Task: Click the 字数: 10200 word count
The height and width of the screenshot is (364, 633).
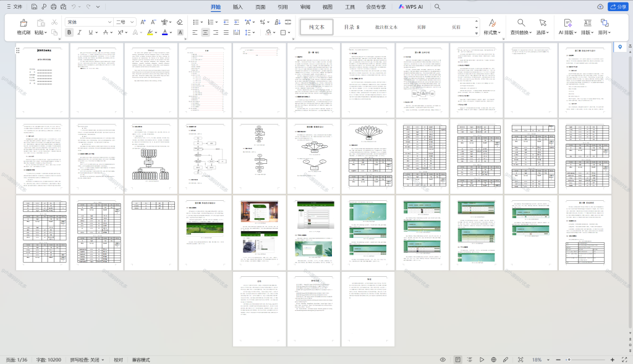Action: click(x=49, y=360)
